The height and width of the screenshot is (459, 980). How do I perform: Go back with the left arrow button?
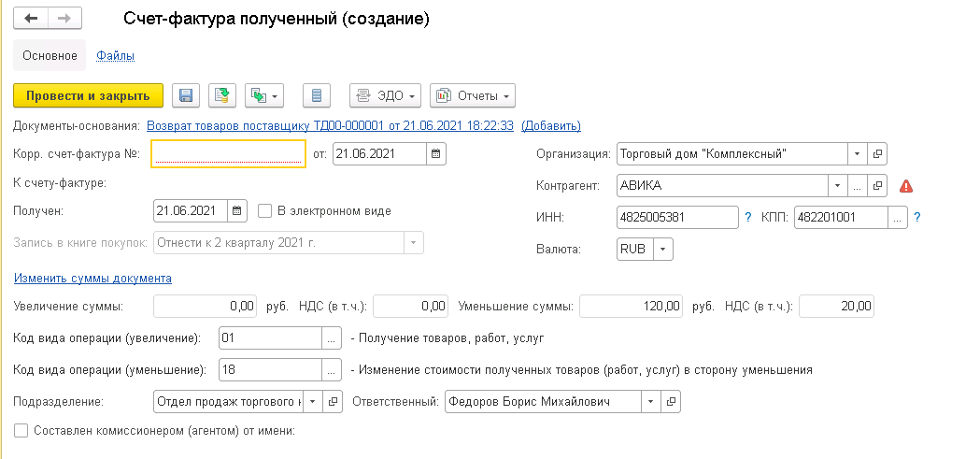[x=31, y=18]
